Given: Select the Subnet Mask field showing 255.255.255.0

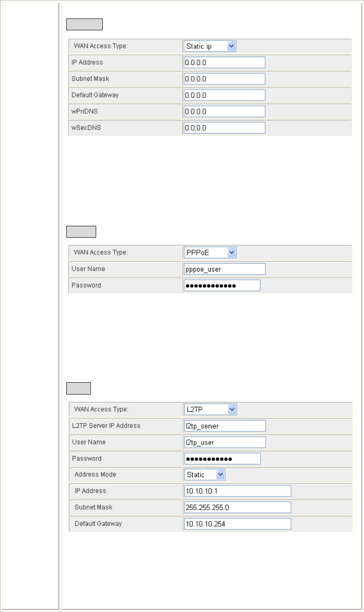Looking at the screenshot, I should [x=238, y=507].
